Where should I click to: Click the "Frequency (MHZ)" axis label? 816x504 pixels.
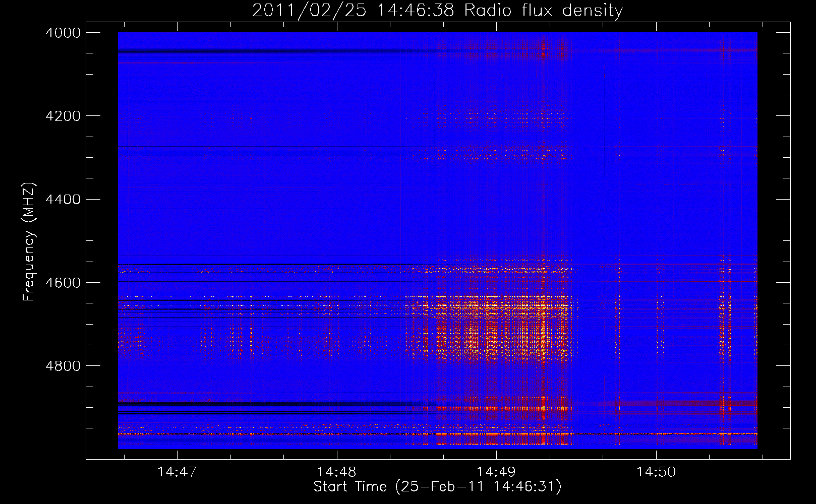29,241
